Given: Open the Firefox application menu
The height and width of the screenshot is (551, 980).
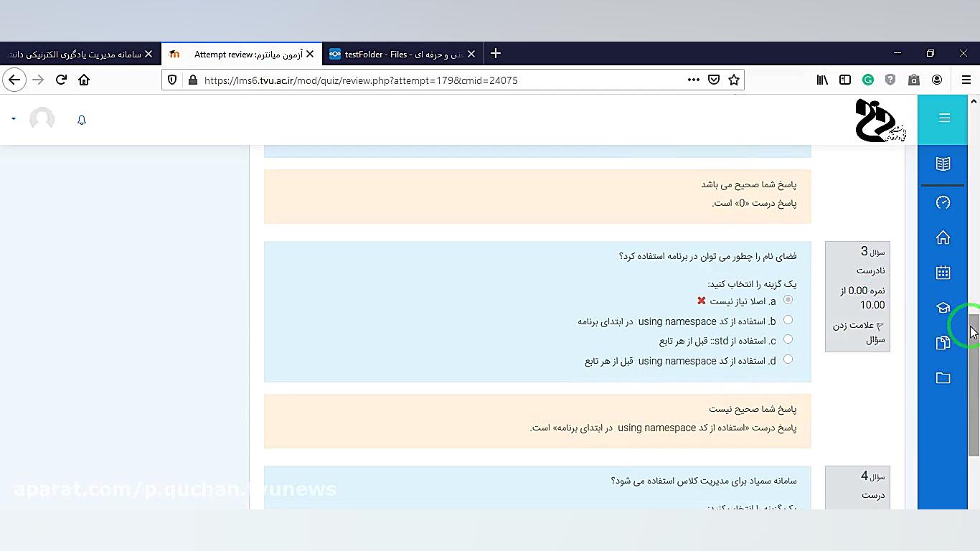Looking at the screenshot, I should 966,80.
